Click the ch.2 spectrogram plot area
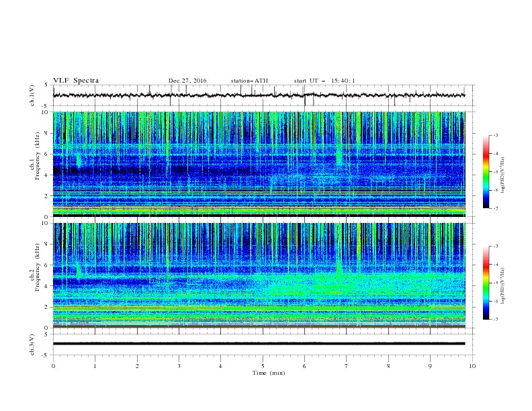 pos(259,275)
